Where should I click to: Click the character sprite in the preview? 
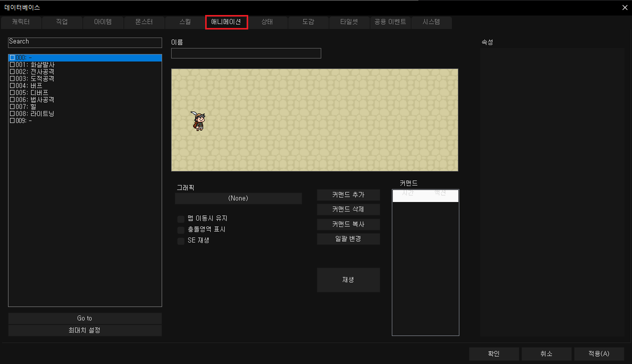pos(199,121)
